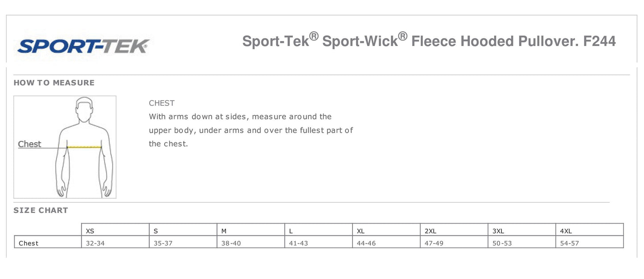Select the 2XL size column header
The height and width of the screenshot is (279, 644).
(x=431, y=231)
